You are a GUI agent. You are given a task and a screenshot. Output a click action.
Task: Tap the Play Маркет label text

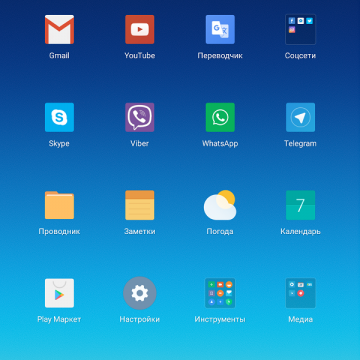[59, 319]
